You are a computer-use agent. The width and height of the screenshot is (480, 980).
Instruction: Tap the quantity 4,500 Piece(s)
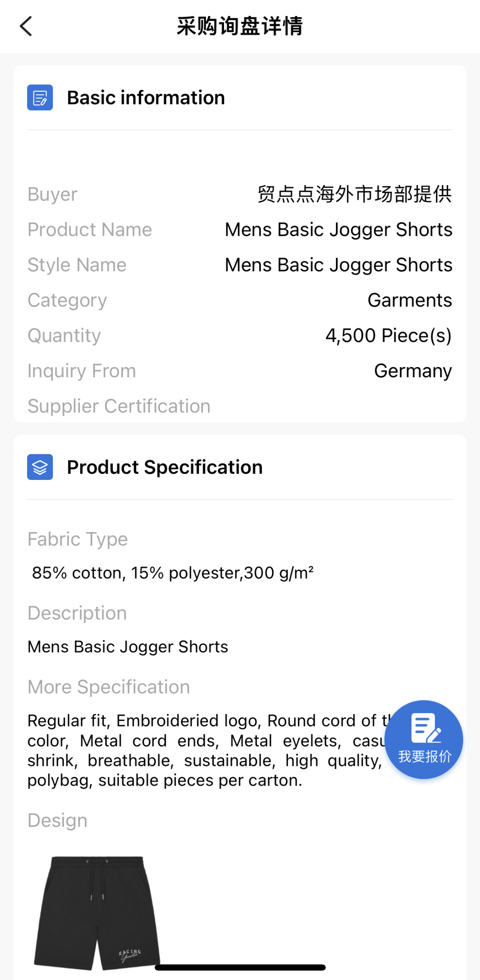[388, 335]
